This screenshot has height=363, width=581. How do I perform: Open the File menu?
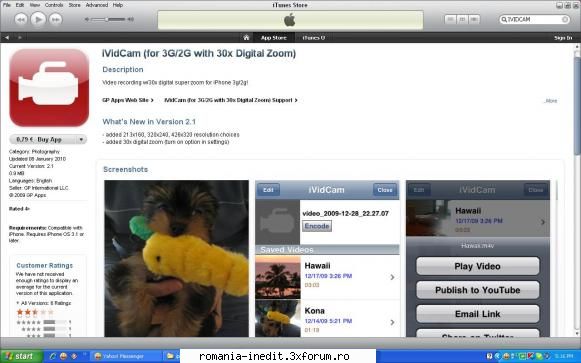point(7,5)
